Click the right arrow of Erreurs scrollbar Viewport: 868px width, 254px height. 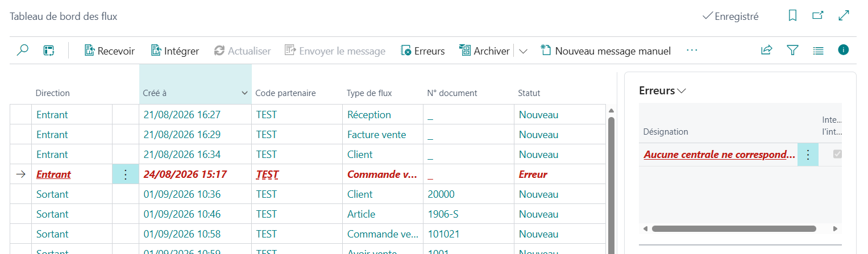(x=835, y=228)
